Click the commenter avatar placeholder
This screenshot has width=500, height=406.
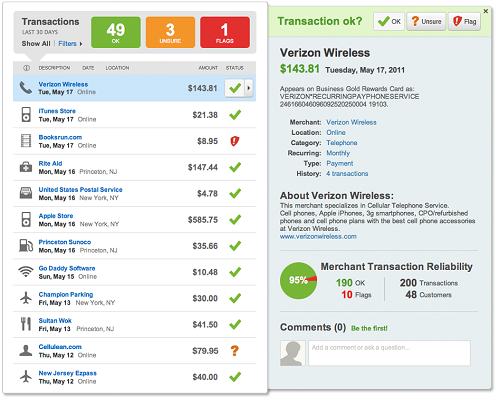pyautogui.click(x=293, y=353)
